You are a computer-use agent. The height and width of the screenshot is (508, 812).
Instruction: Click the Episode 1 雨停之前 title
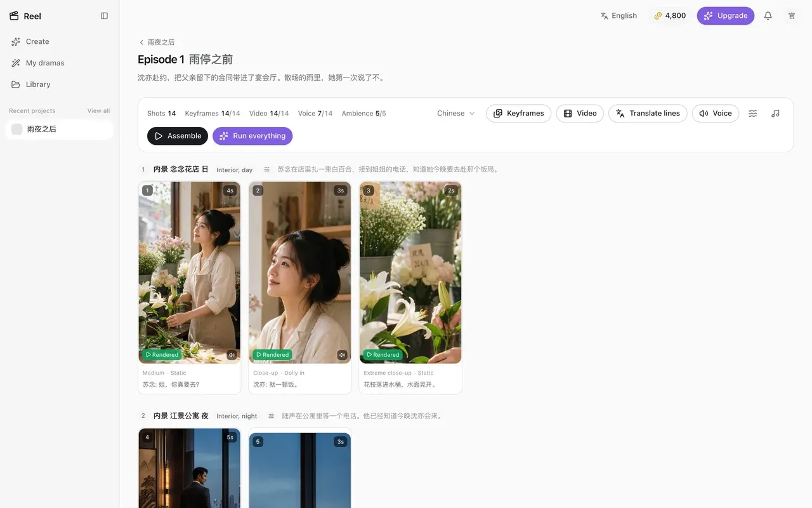(x=185, y=60)
